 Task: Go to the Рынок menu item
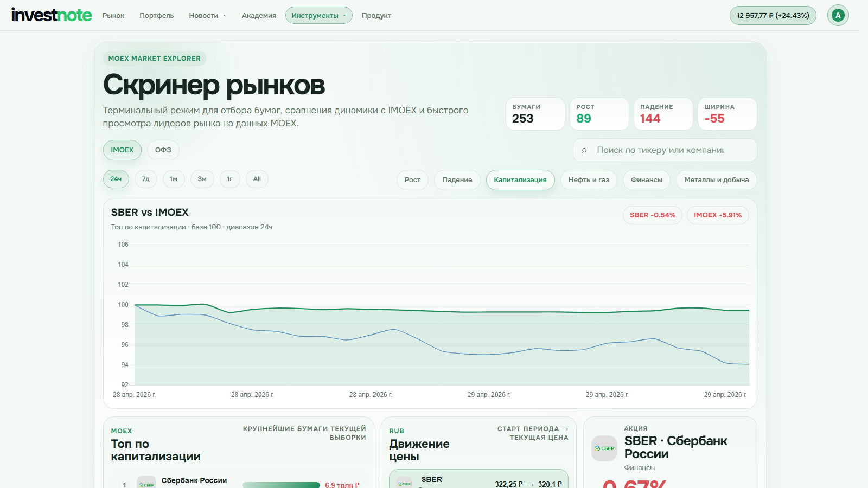click(113, 16)
